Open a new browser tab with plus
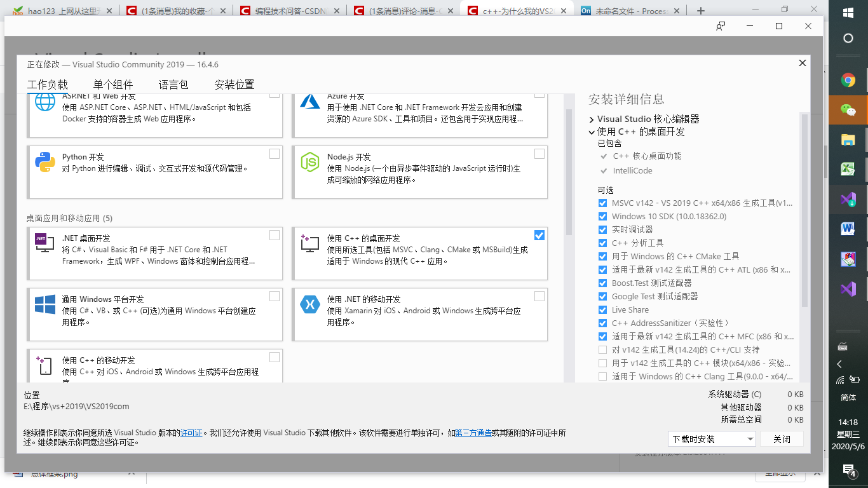 tap(701, 11)
